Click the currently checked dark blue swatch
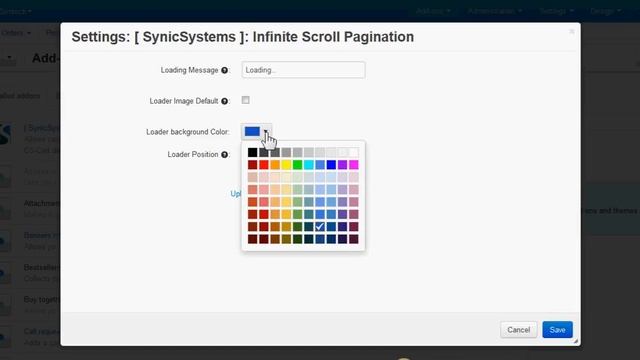640x360 pixels. pos(320,227)
